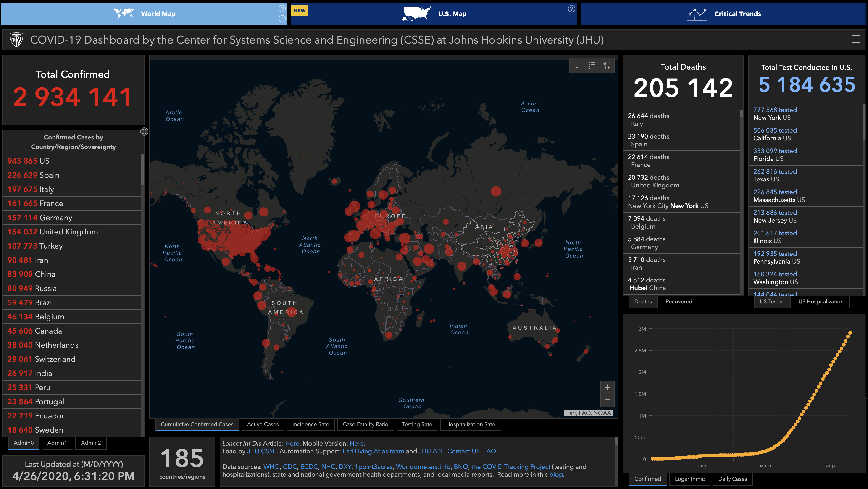The image size is (868, 489).
Task: Click the Contact US link
Action: point(463,451)
